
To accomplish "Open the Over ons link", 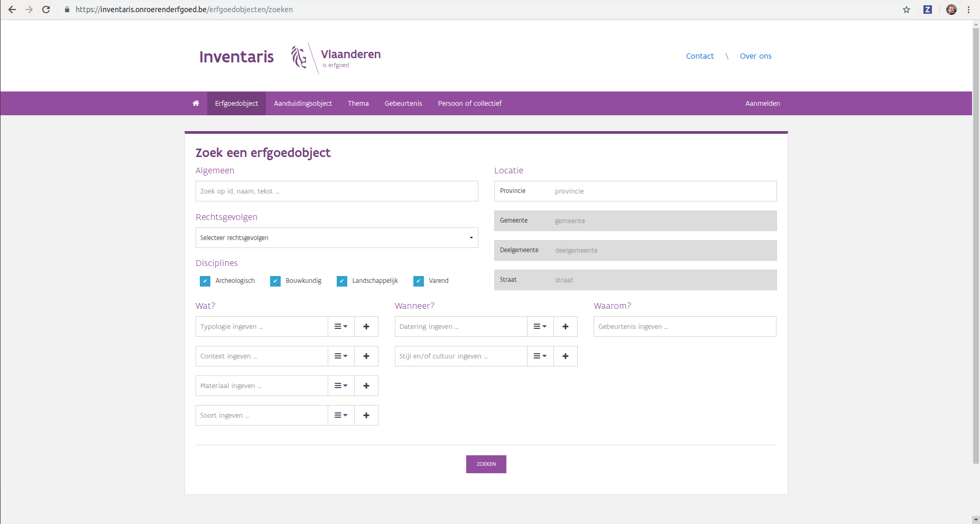I will point(756,56).
